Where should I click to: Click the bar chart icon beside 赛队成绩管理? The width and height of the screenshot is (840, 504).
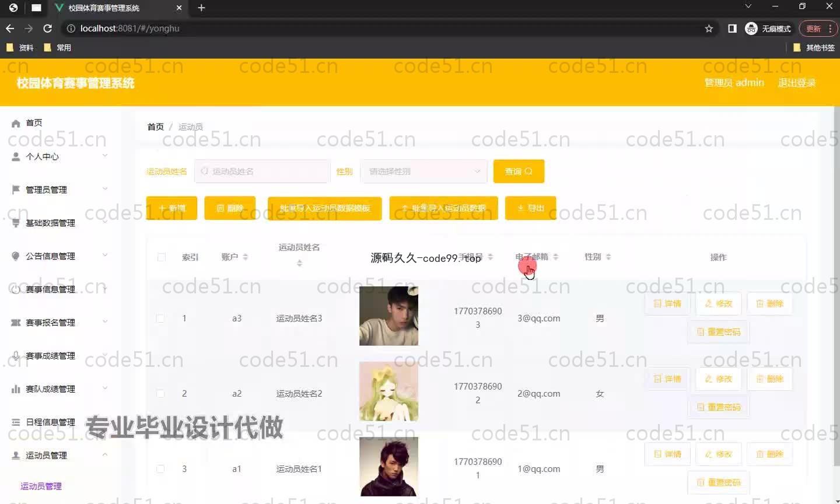click(16, 389)
